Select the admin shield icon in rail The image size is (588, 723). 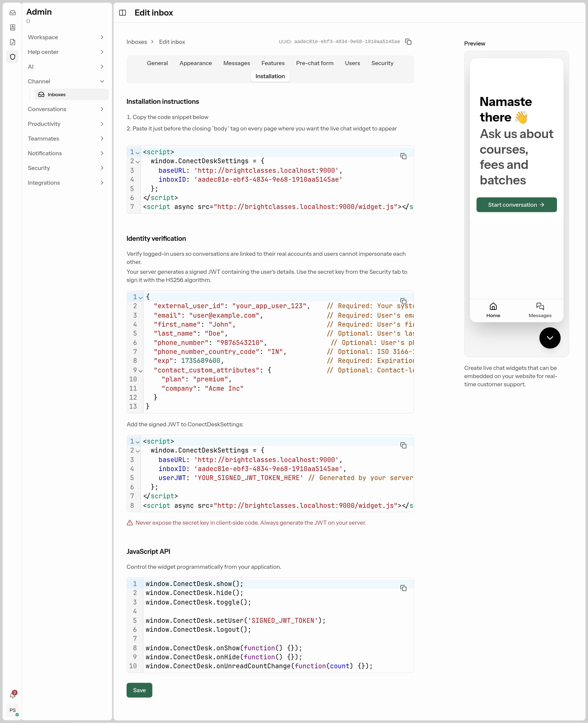[13, 57]
